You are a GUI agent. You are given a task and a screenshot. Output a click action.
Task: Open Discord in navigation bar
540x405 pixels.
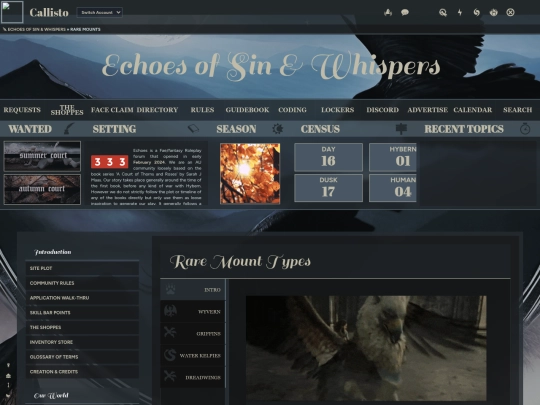click(383, 110)
